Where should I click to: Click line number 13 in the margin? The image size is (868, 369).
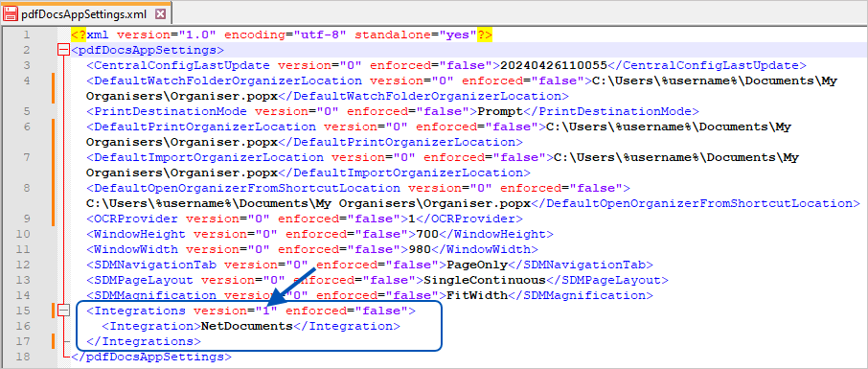24,280
